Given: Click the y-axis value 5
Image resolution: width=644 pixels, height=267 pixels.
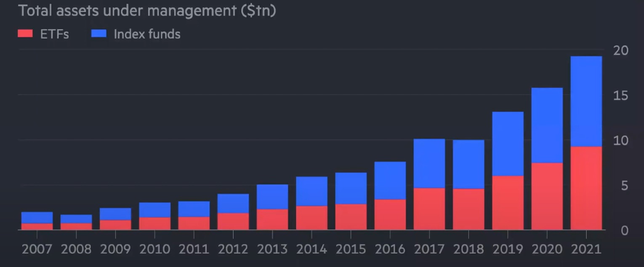Looking at the screenshot, I should 625,185.
